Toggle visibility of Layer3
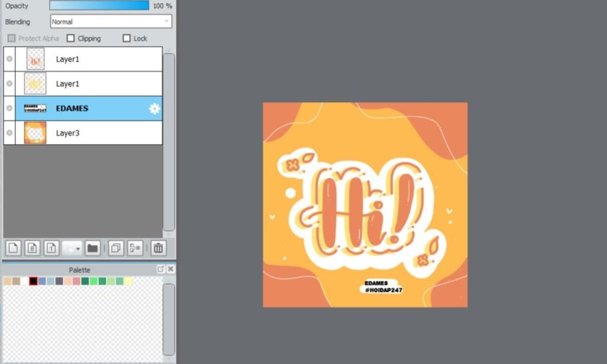This screenshot has height=364, width=607. pos(9,133)
